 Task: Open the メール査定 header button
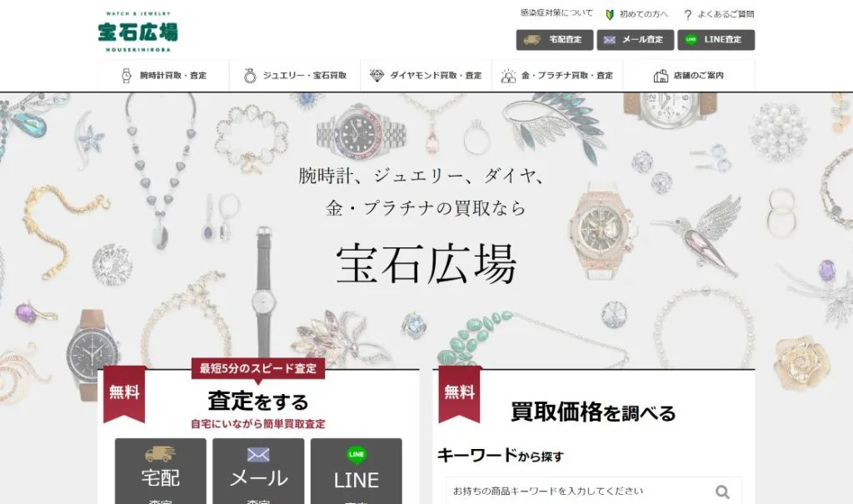[635, 40]
